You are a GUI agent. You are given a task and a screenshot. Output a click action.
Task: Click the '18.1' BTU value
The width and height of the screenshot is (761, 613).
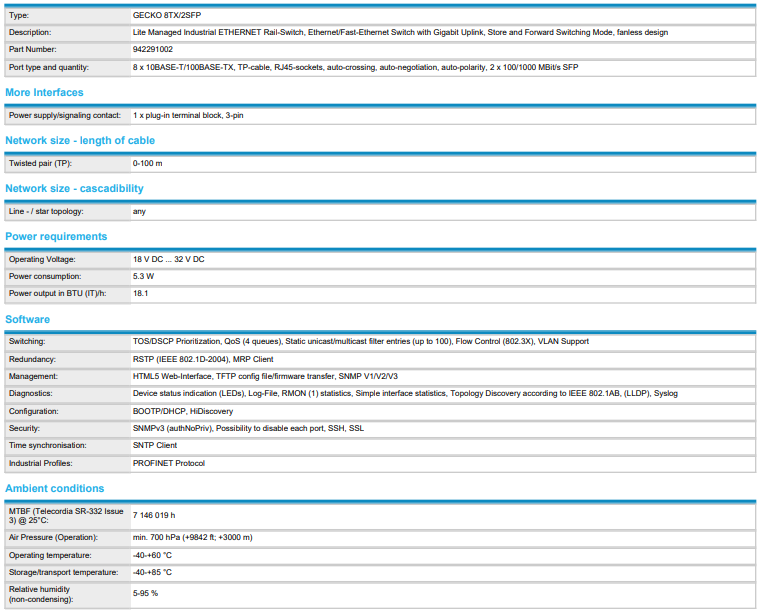(140, 294)
